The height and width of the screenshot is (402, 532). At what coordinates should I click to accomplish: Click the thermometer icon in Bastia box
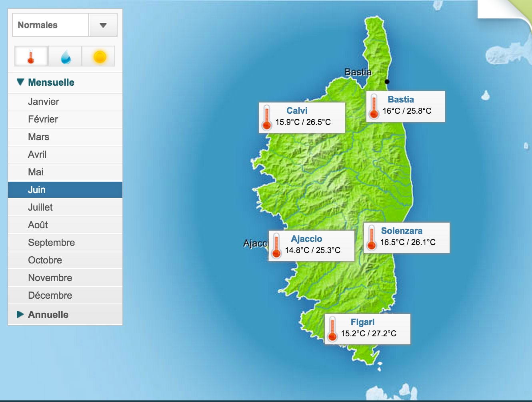(374, 107)
